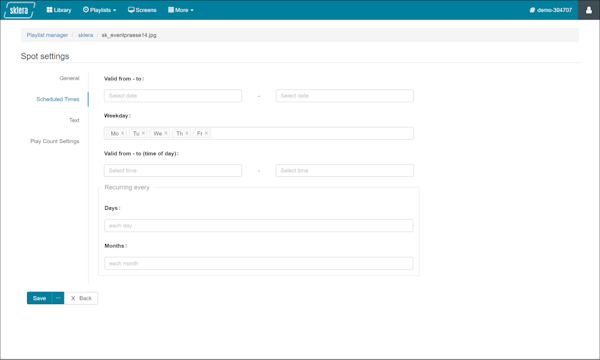Expand the More dropdown menu
600x360 pixels.
coord(181,10)
